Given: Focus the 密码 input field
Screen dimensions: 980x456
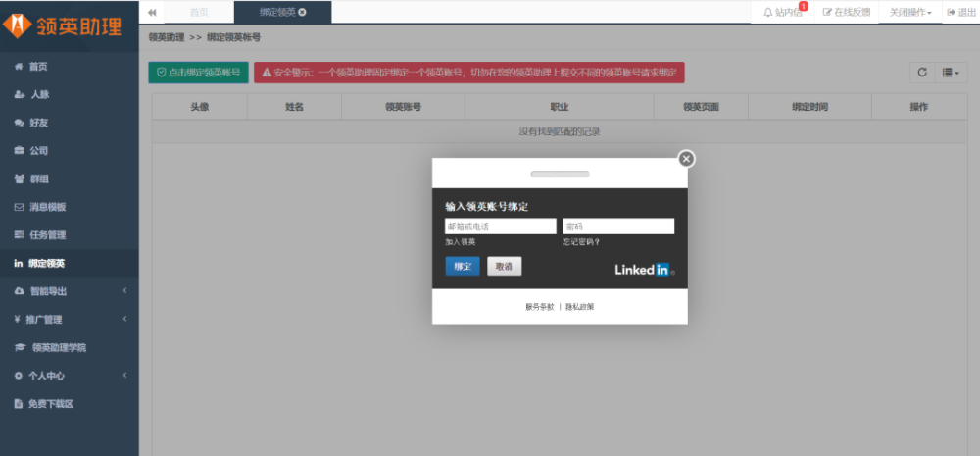Looking at the screenshot, I should pos(618,227).
